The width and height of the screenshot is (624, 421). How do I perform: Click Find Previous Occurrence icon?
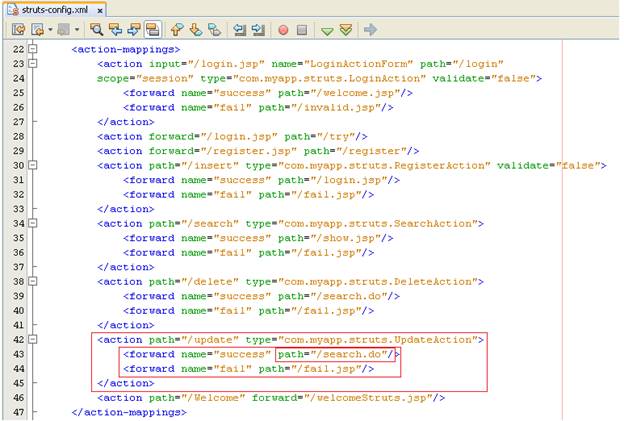115,29
